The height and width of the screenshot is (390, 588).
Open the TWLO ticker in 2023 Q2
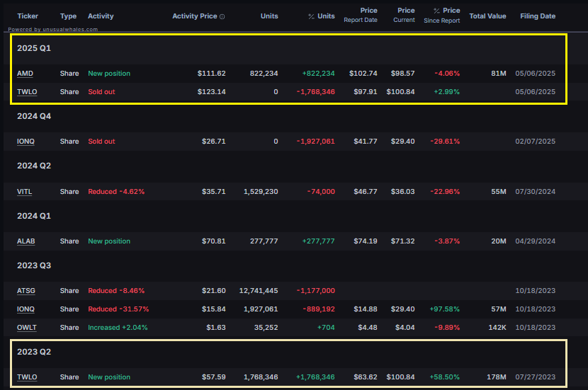[27, 377]
